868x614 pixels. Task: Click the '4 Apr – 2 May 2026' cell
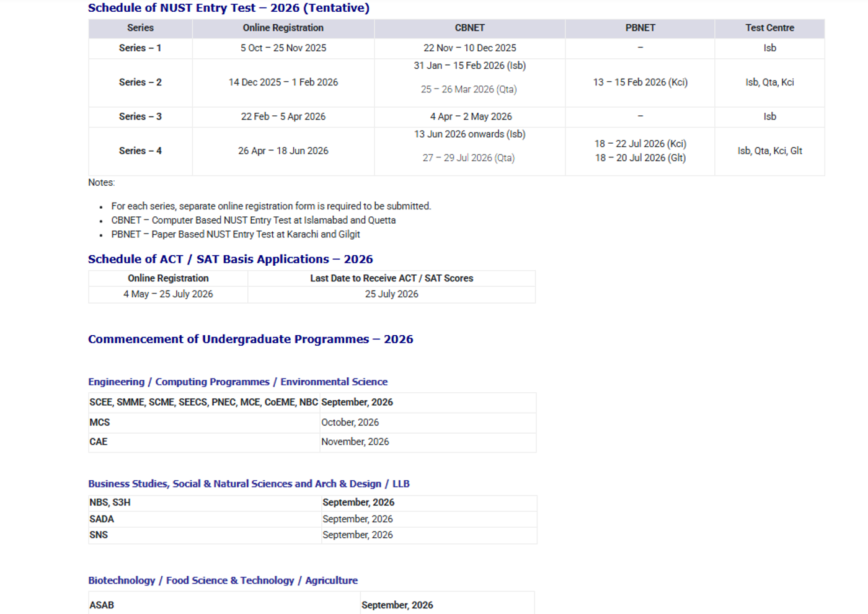[x=471, y=116]
